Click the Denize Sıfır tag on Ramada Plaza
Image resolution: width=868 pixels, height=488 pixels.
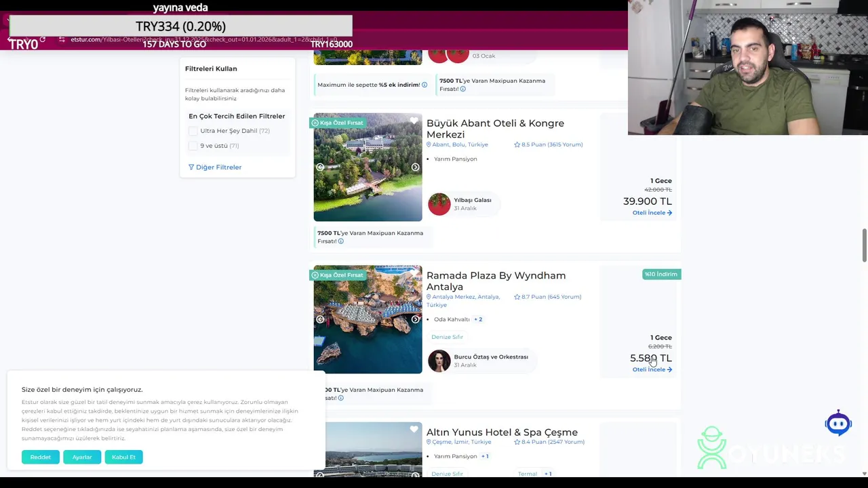pyautogui.click(x=447, y=337)
